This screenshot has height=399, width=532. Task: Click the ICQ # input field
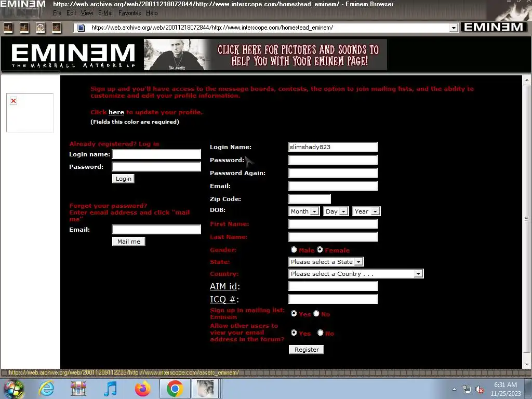coord(333,299)
